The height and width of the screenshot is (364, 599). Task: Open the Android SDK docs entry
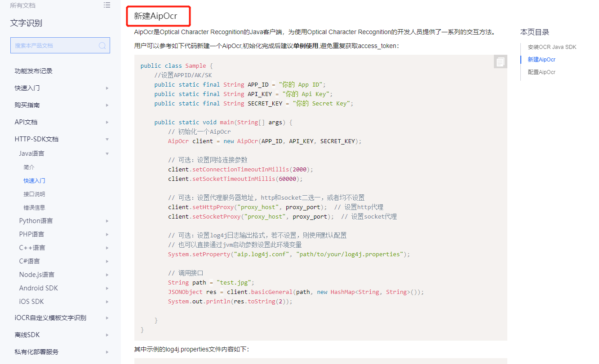(x=39, y=288)
